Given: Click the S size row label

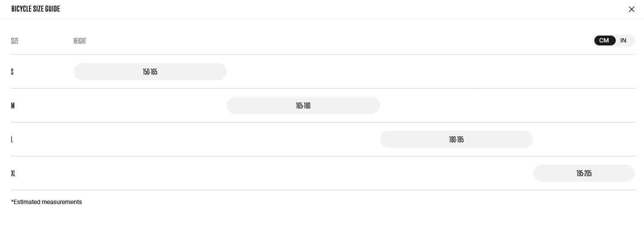Looking at the screenshot, I should click(x=12, y=72).
